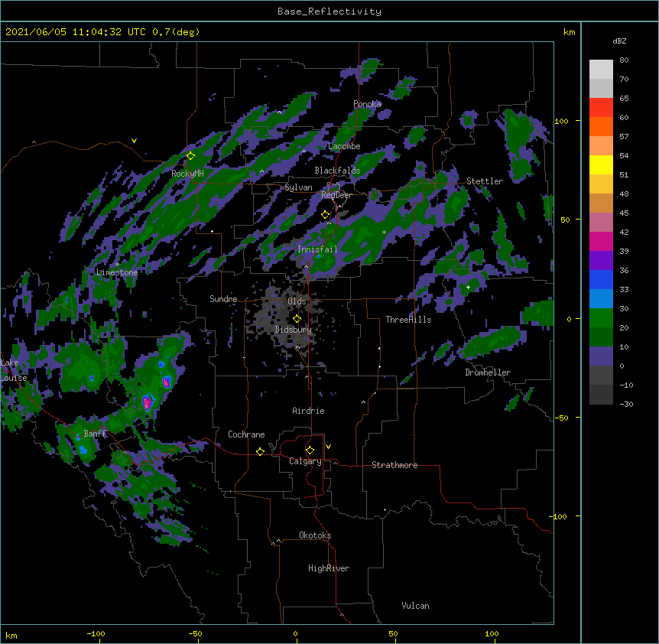Select the red 60-65 dBZ legend swatch
Viewport: 659px width, 644px height.
[601, 108]
